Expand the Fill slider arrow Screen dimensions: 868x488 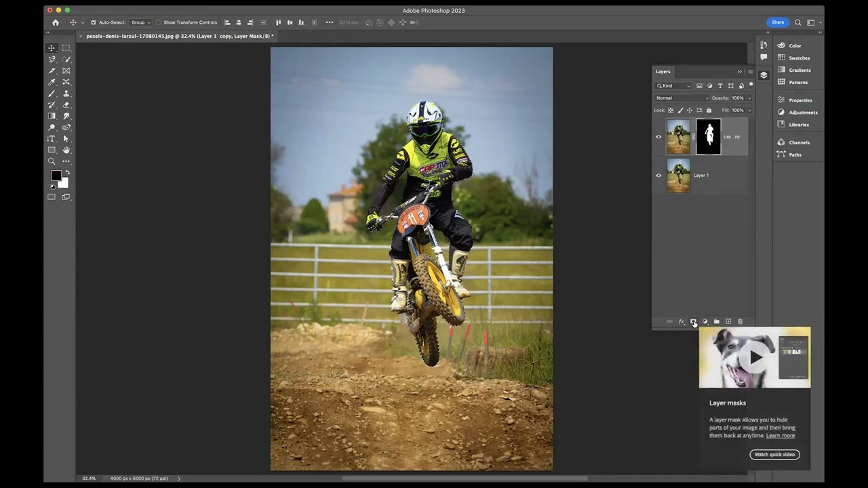point(749,110)
